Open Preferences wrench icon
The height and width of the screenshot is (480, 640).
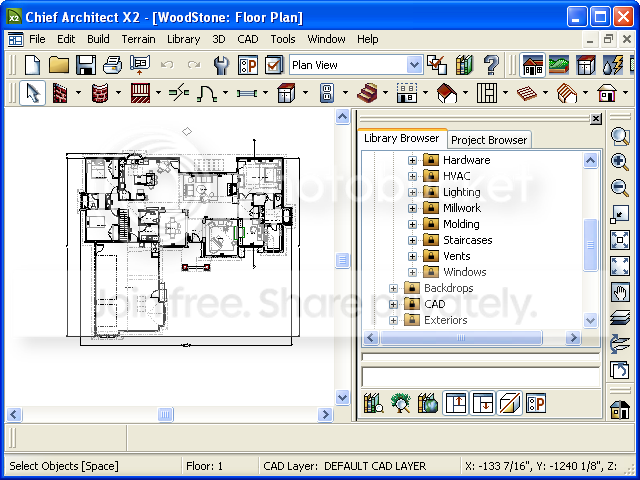[221, 65]
